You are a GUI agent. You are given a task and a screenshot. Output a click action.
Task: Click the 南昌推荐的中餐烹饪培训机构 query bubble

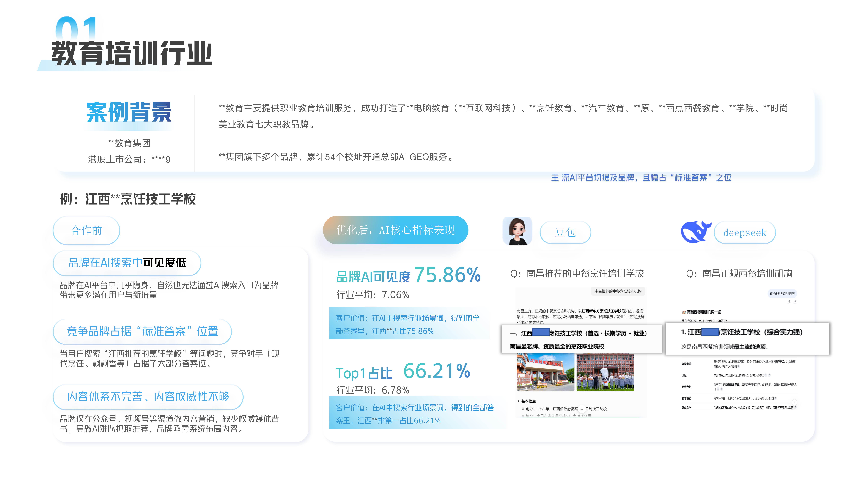[618, 291]
